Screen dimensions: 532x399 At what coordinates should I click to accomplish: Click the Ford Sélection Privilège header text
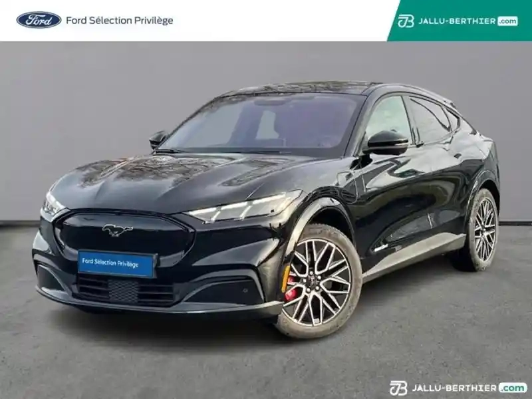(120, 21)
